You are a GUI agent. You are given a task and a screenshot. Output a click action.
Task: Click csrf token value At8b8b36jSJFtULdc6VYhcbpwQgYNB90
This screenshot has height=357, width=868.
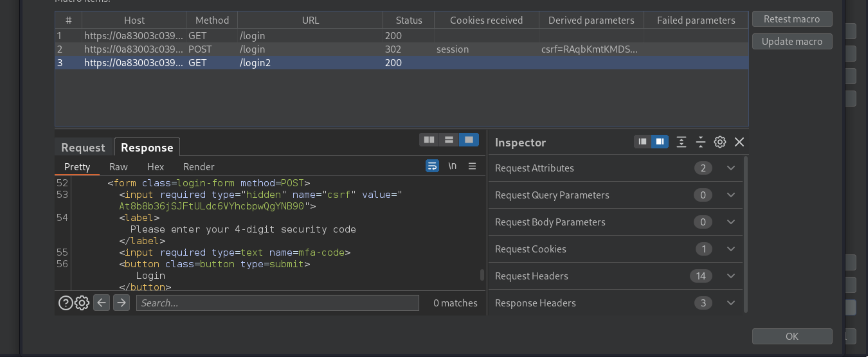tap(212, 206)
